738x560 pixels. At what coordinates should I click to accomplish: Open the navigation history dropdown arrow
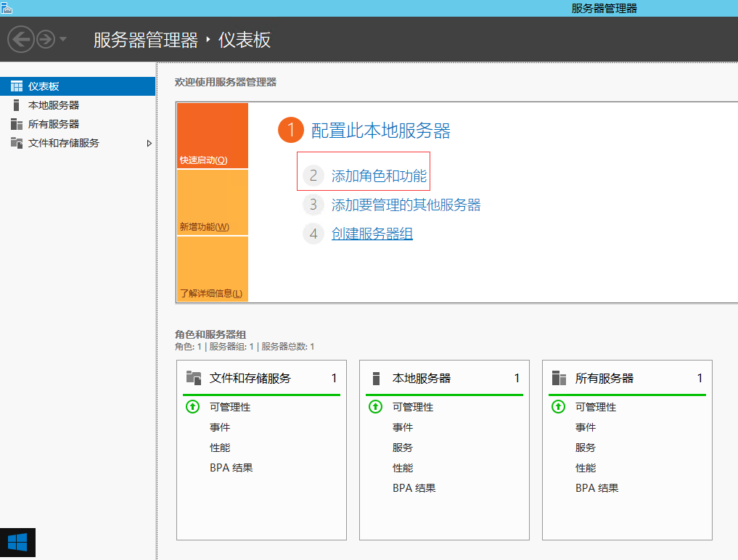[63, 39]
